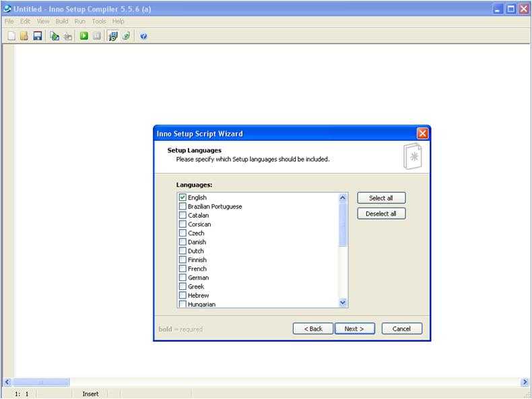
Task: Create a new script with toolbar icon
Action: tap(11, 36)
